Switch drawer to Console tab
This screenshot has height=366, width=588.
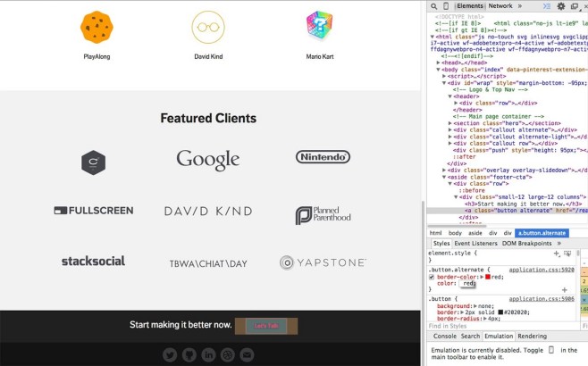point(445,336)
